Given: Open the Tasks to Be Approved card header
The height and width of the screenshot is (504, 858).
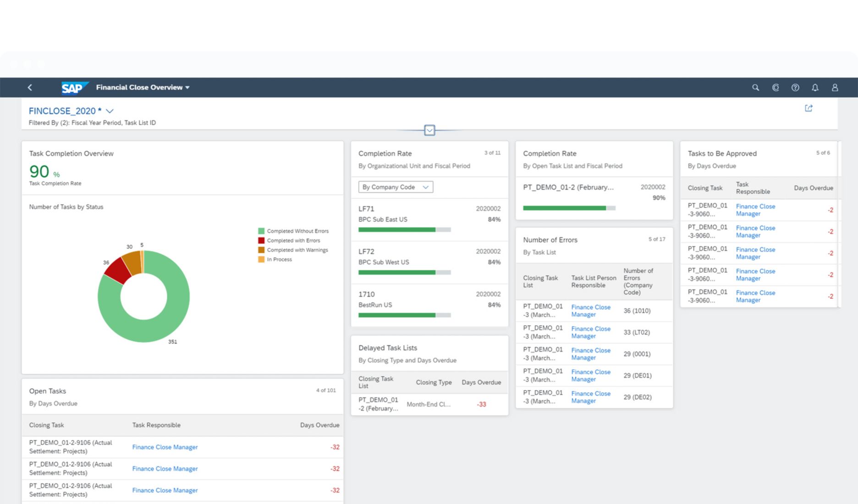Looking at the screenshot, I should 722,153.
